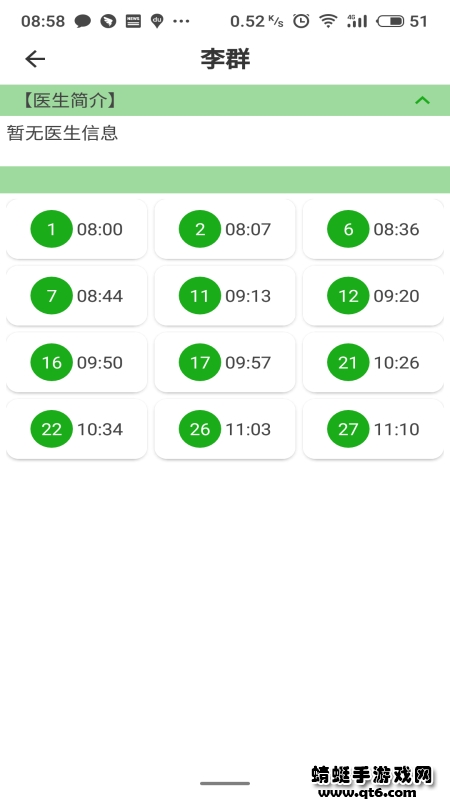Pick slot 16 at 09:50
This screenshot has width=450, height=800.
pos(77,363)
